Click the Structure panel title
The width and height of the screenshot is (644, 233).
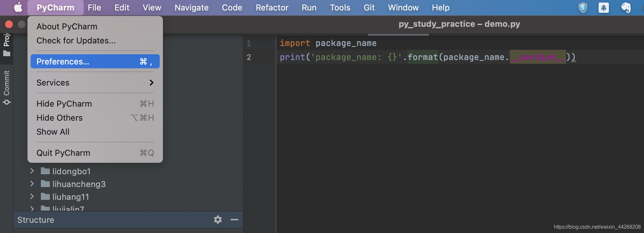click(x=36, y=220)
